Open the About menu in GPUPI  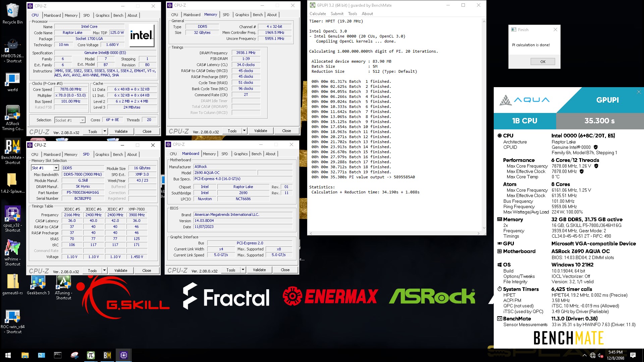click(367, 14)
